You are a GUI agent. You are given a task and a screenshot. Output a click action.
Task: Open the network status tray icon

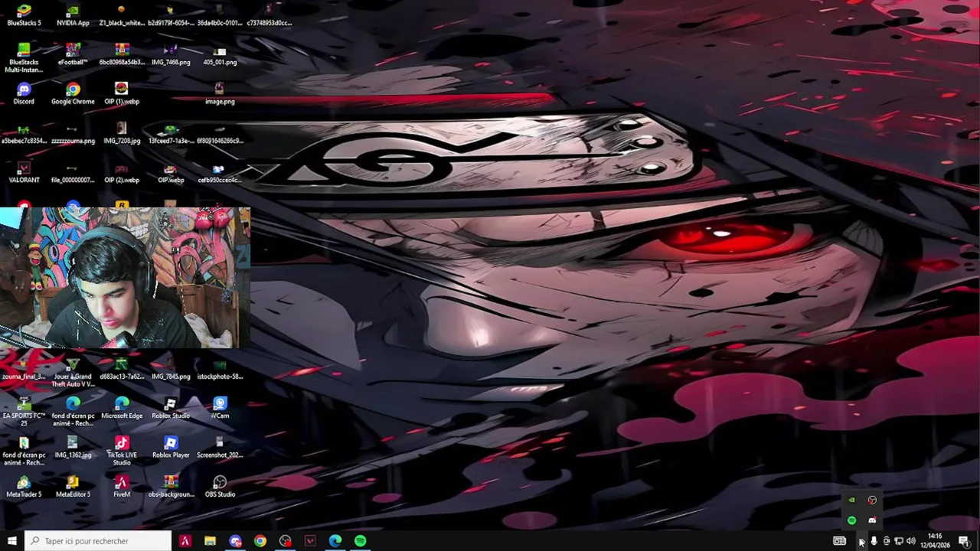(898, 541)
